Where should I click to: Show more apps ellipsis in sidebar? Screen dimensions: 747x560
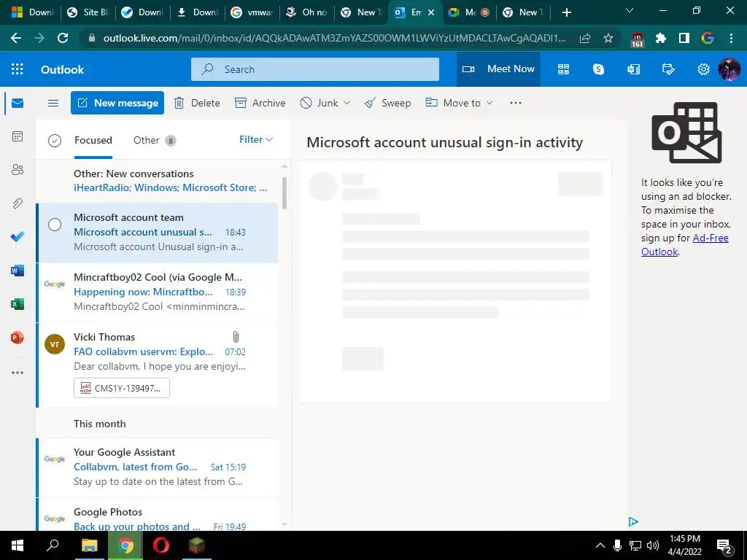pyautogui.click(x=18, y=373)
